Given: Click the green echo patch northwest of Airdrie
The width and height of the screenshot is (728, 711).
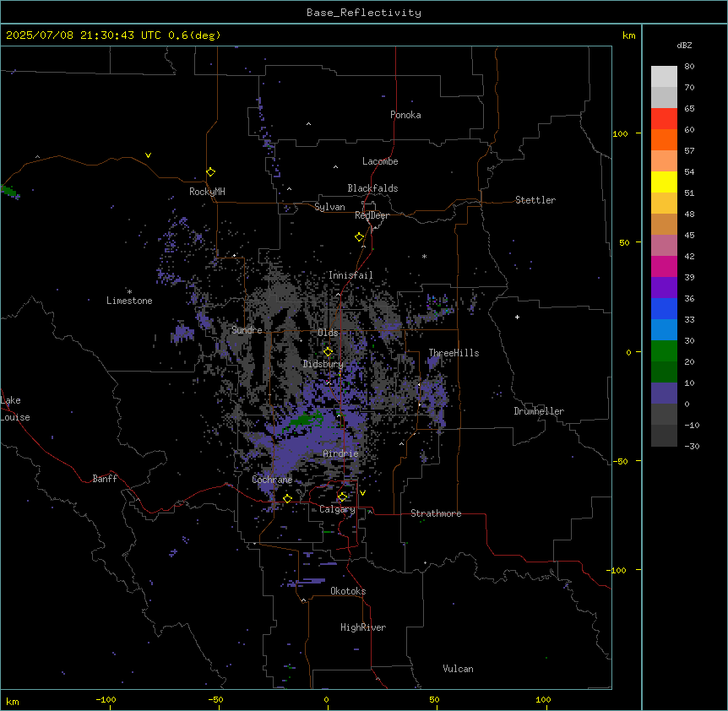Looking at the screenshot, I should click(304, 420).
